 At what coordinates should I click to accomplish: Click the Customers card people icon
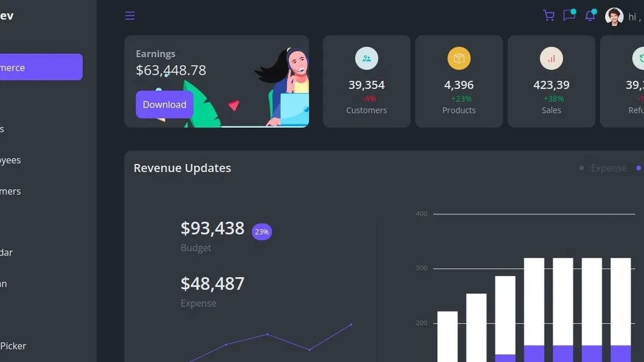coord(367,58)
